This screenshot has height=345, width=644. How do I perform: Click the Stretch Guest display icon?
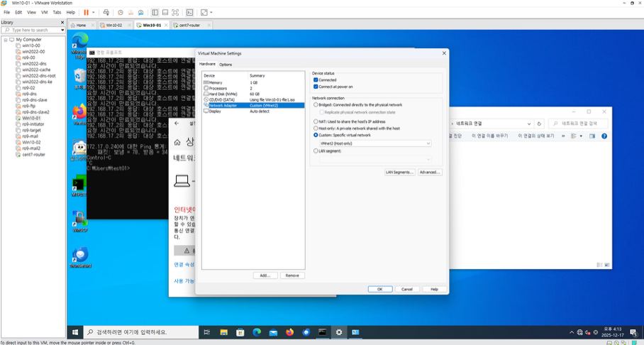pyautogui.click(x=204, y=12)
